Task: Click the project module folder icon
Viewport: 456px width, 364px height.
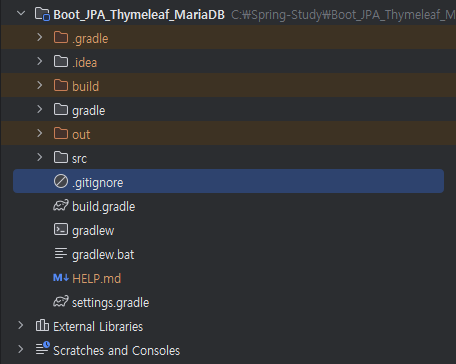Action: [42, 14]
